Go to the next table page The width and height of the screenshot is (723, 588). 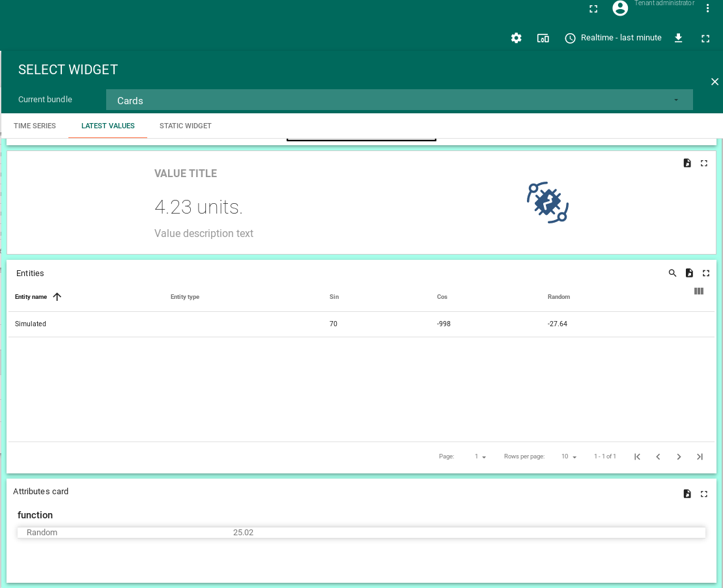[x=679, y=456]
